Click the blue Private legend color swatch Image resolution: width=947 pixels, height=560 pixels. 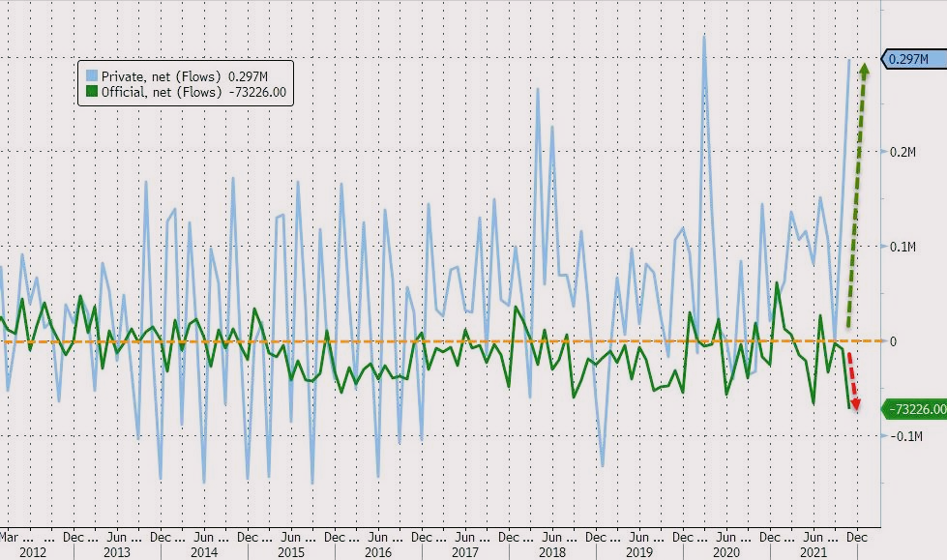[91, 76]
